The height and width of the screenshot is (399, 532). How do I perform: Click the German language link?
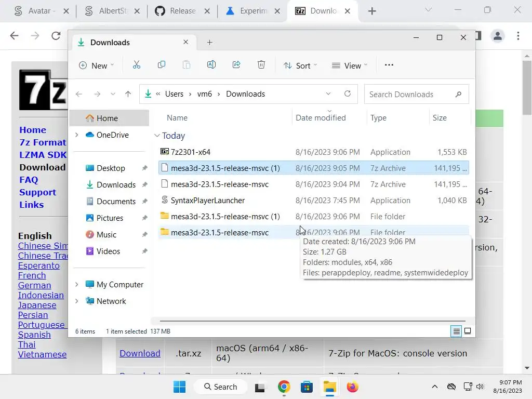35,285
